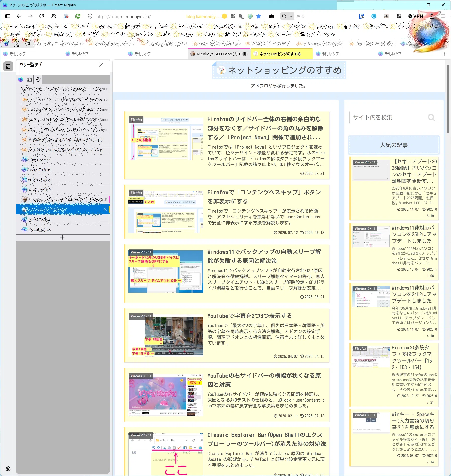Click the site search magnifier button
This screenshot has width=451, height=476.
coord(431,117)
